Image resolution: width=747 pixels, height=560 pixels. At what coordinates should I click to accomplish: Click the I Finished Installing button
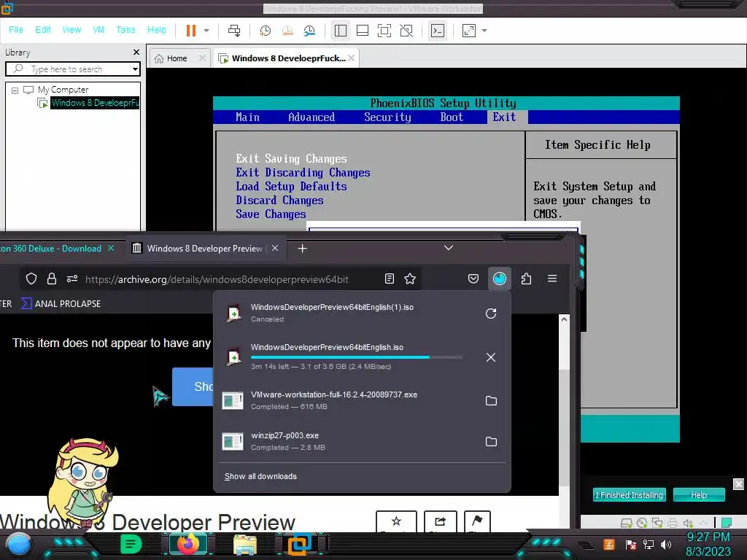click(629, 495)
